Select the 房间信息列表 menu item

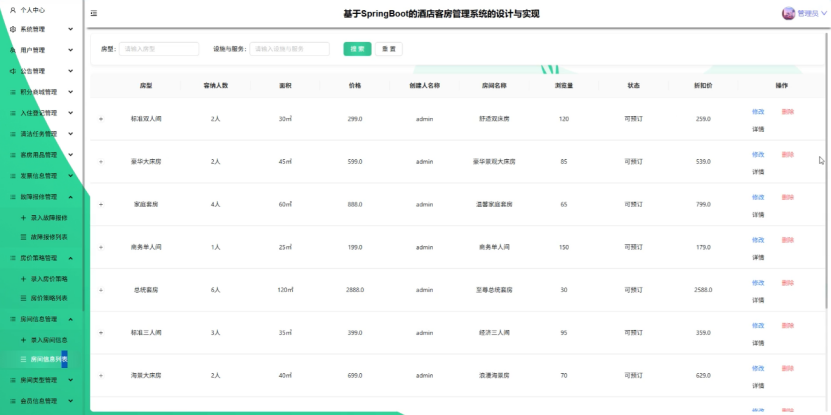click(x=41, y=359)
